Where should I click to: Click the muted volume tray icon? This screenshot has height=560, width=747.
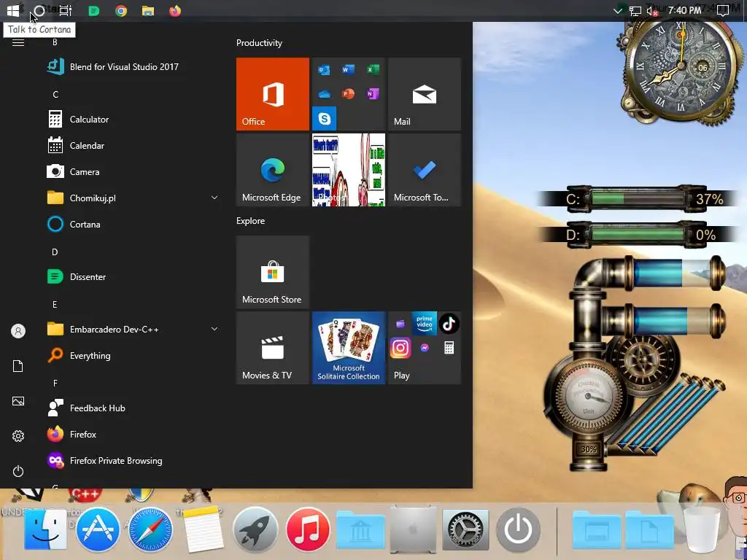tap(652, 11)
